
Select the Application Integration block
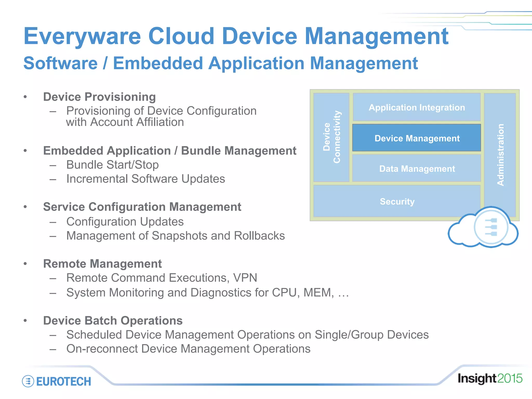(417, 107)
